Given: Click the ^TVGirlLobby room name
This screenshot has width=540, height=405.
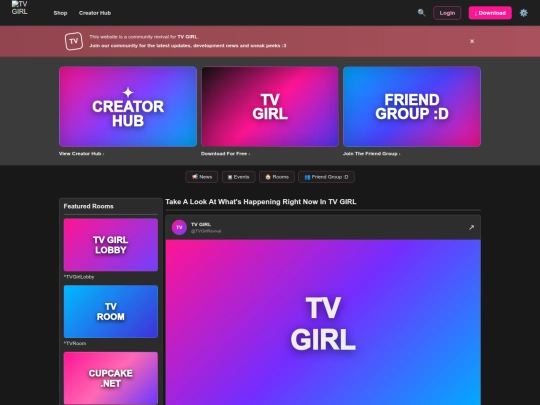Looking at the screenshot, I should [79, 277].
